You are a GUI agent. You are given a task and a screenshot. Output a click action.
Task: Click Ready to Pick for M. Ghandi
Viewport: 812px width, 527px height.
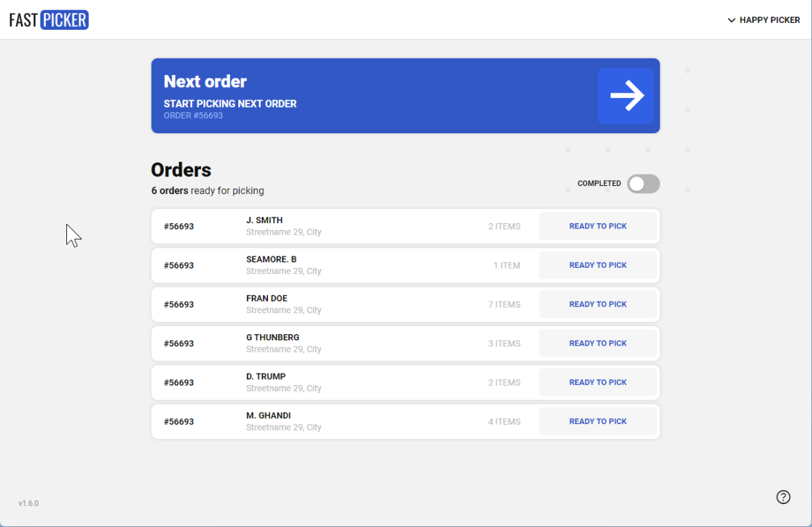click(x=598, y=421)
